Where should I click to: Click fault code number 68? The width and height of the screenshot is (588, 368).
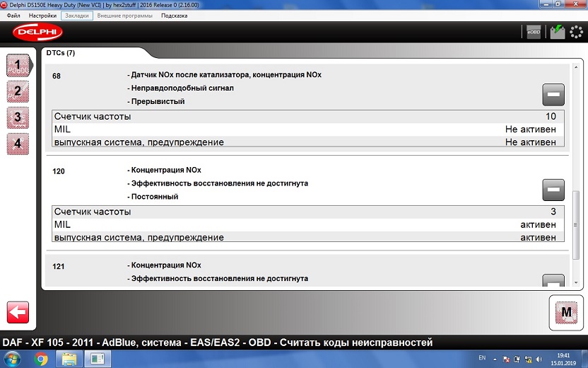pos(57,76)
